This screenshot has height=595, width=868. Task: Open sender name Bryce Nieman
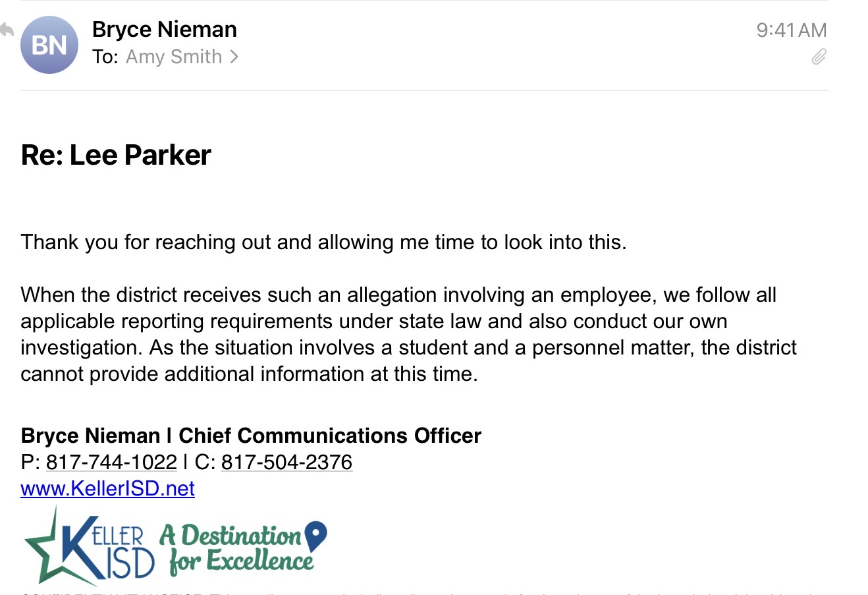click(x=165, y=30)
